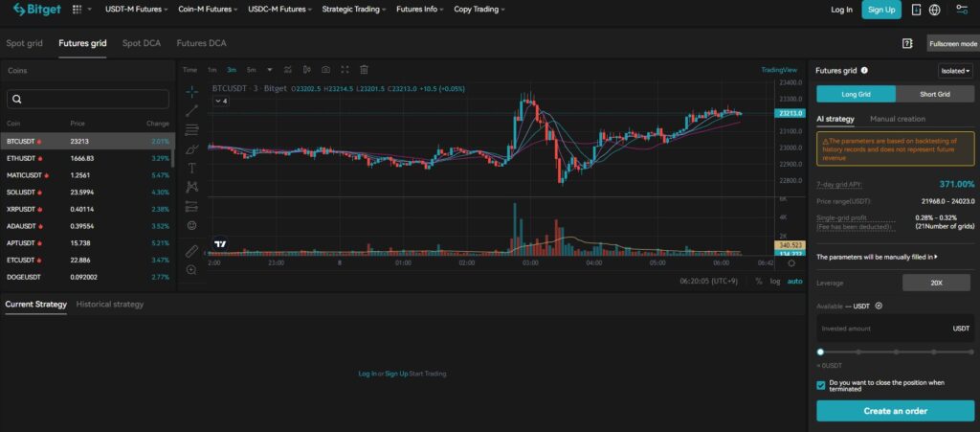980x432 pixels.
Task: Toggle log scale on chart
Action: tap(775, 282)
